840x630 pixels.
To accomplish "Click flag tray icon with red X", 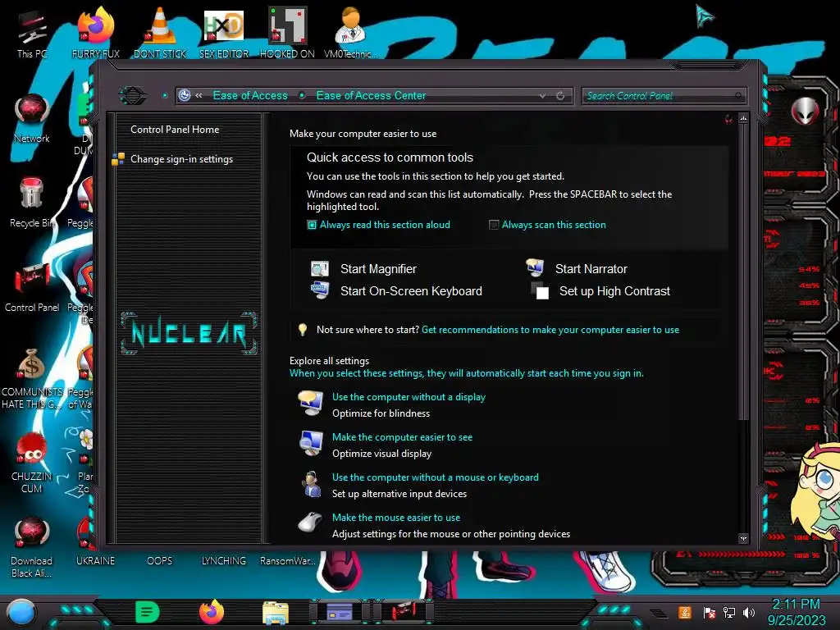I will pyautogui.click(x=710, y=612).
